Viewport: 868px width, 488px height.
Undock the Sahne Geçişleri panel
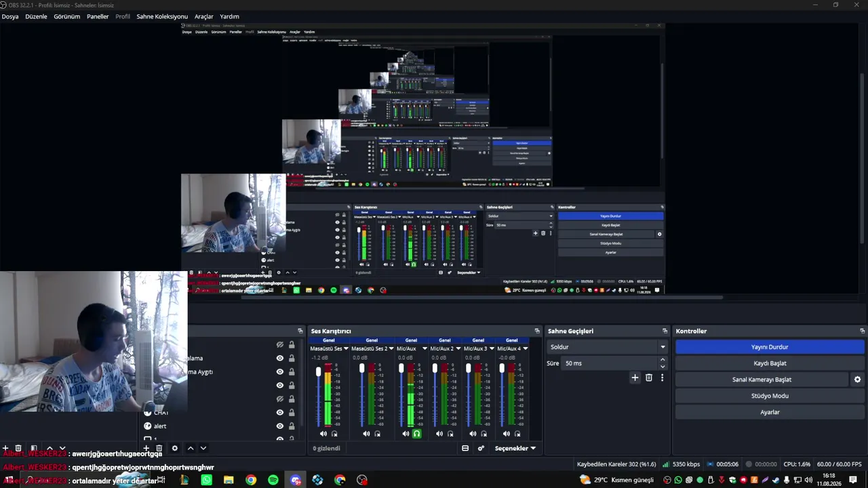665,331
